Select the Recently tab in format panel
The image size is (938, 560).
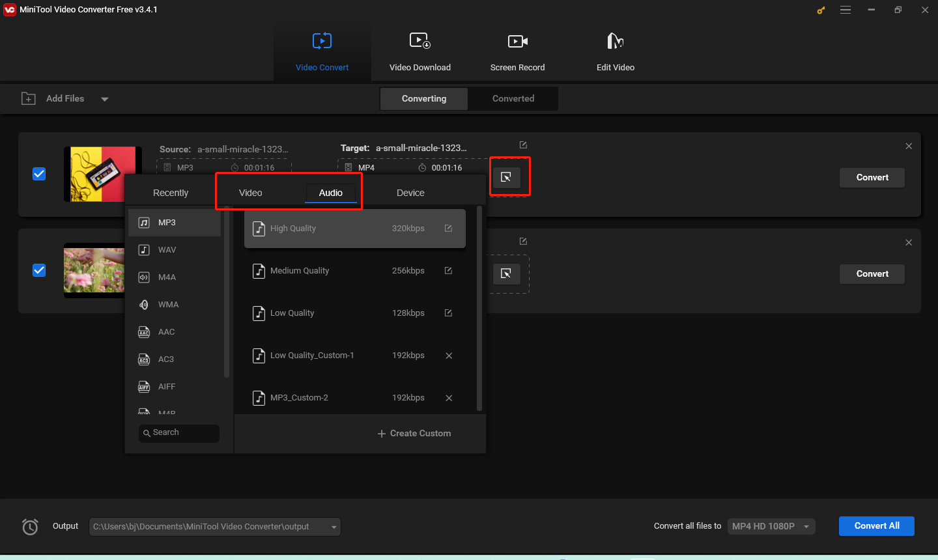coord(171,193)
